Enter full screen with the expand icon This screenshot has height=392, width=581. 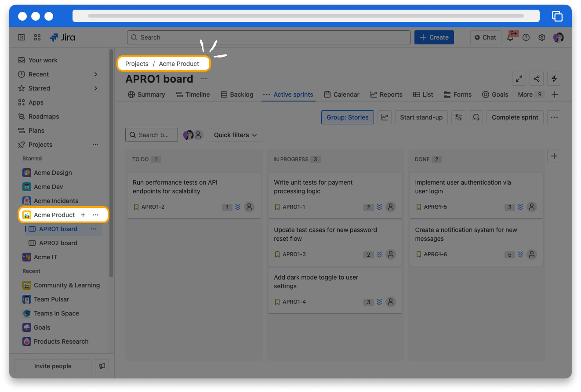pos(519,79)
